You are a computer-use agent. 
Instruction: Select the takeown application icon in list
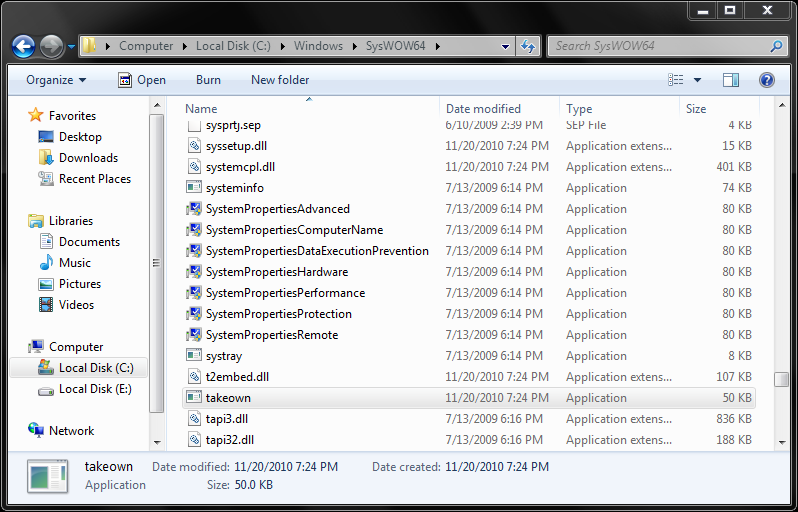click(x=194, y=397)
